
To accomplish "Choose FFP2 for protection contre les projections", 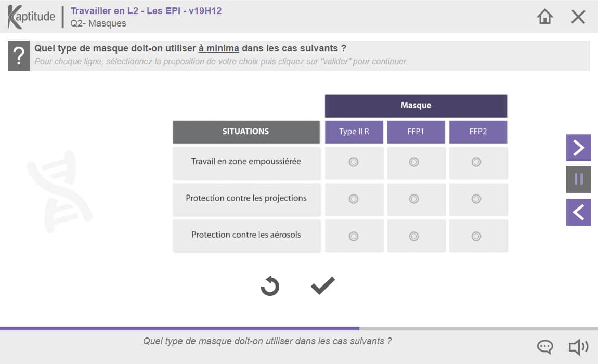I will point(476,199).
